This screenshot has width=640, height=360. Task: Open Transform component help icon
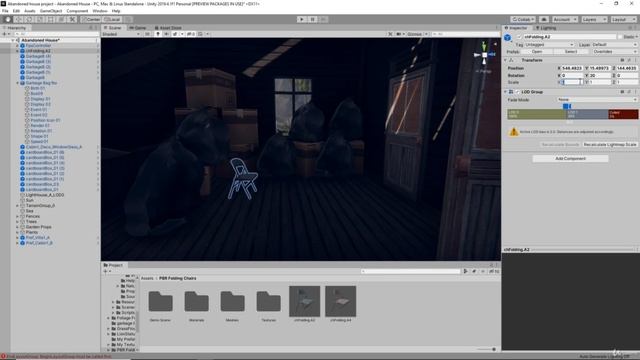pos(622,60)
